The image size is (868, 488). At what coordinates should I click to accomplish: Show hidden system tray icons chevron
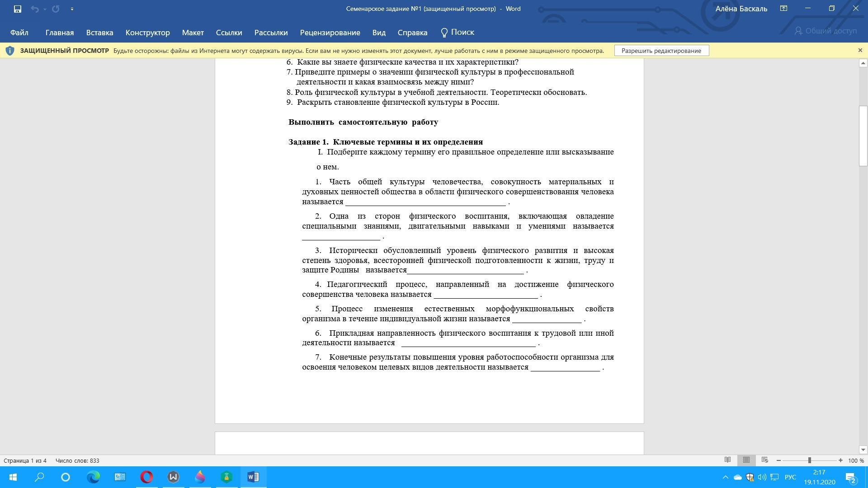pyautogui.click(x=725, y=477)
